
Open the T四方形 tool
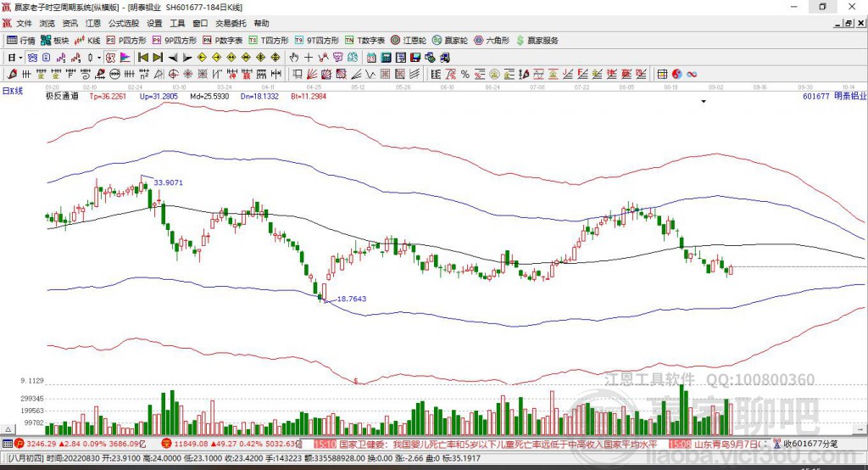[269, 41]
